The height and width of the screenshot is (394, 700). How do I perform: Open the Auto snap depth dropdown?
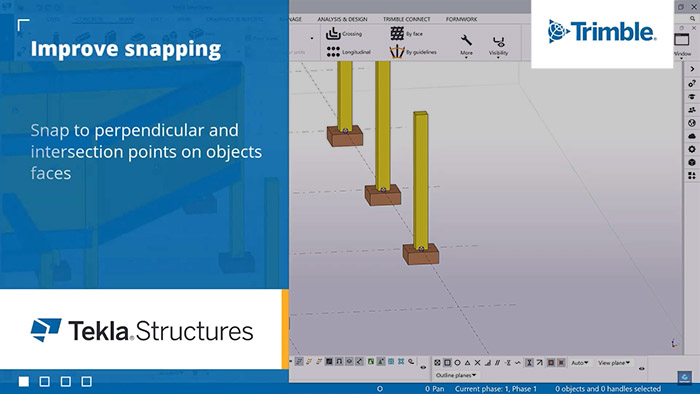point(579,363)
